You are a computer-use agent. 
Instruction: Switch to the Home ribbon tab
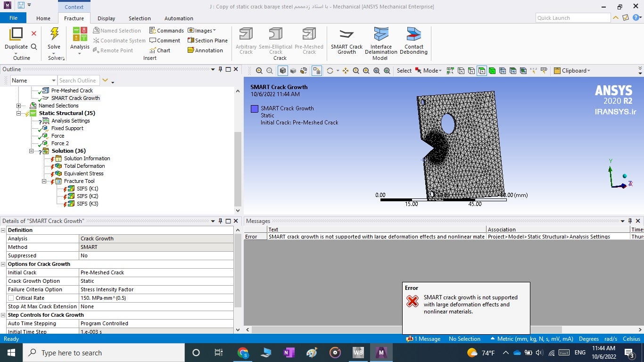coord(43,18)
